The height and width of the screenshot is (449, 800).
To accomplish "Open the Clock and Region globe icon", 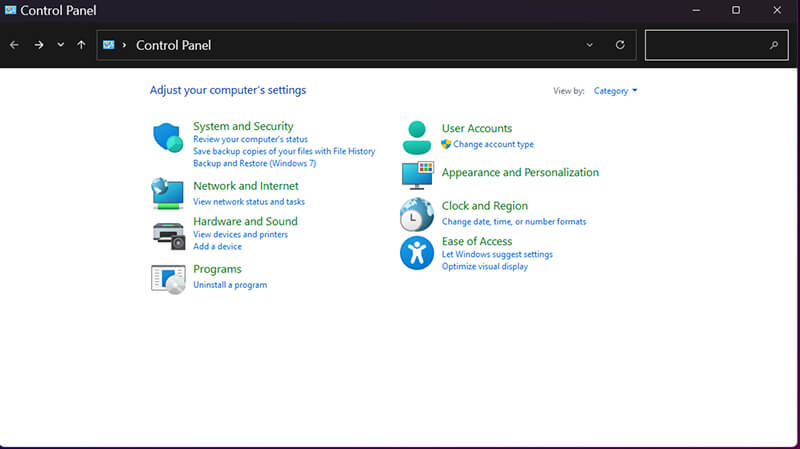I will (417, 215).
